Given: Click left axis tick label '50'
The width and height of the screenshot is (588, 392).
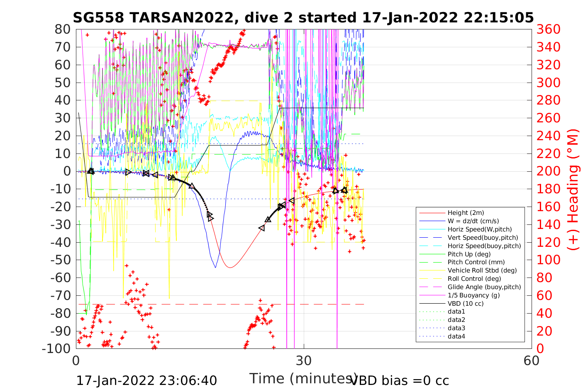Looking at the screenshot, I should tap(63, 82).
